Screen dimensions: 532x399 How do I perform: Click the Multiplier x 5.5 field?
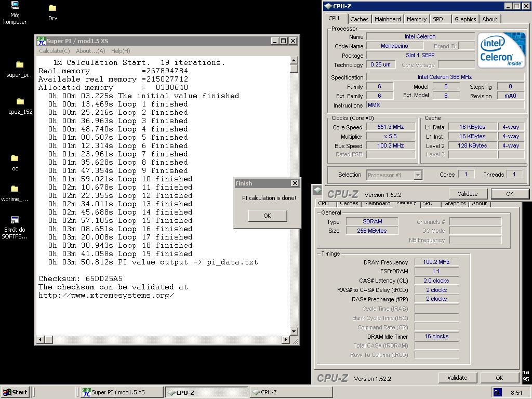[391, 137]
